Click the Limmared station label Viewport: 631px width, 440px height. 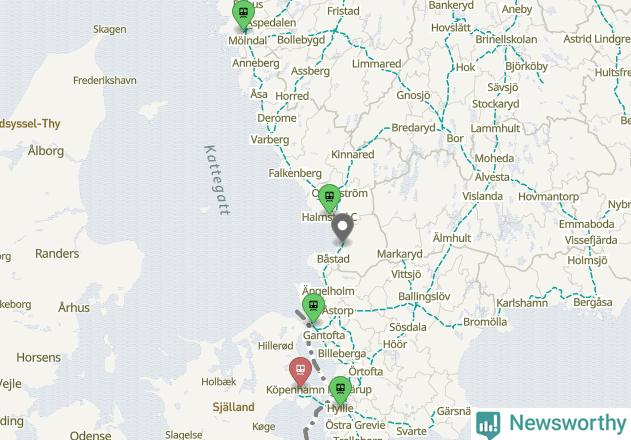(x=376, y=64)
